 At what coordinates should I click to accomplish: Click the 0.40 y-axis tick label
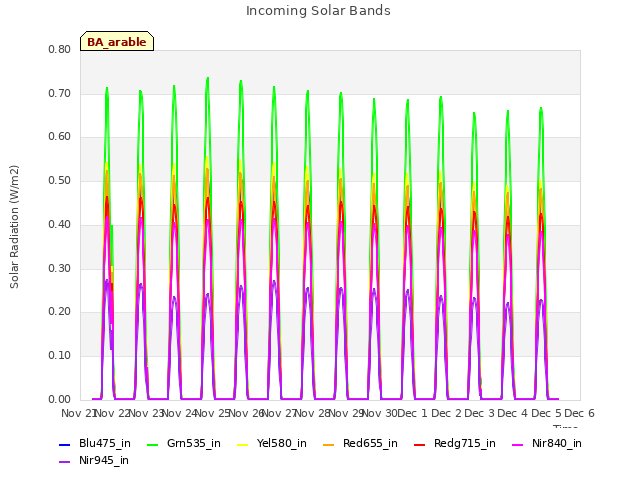click(x=60, y=224)
